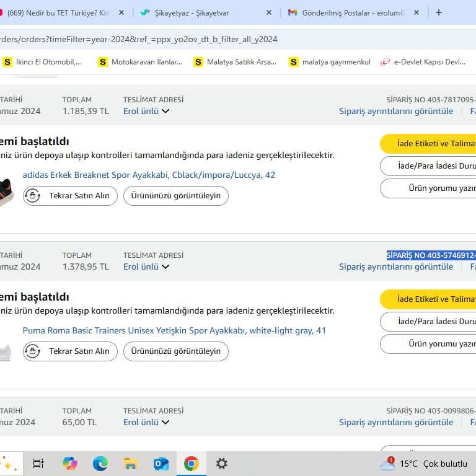Viewport: 476px width, 476px height.
Task: Open Task View from the taskbar
Action: pos(38,464)
